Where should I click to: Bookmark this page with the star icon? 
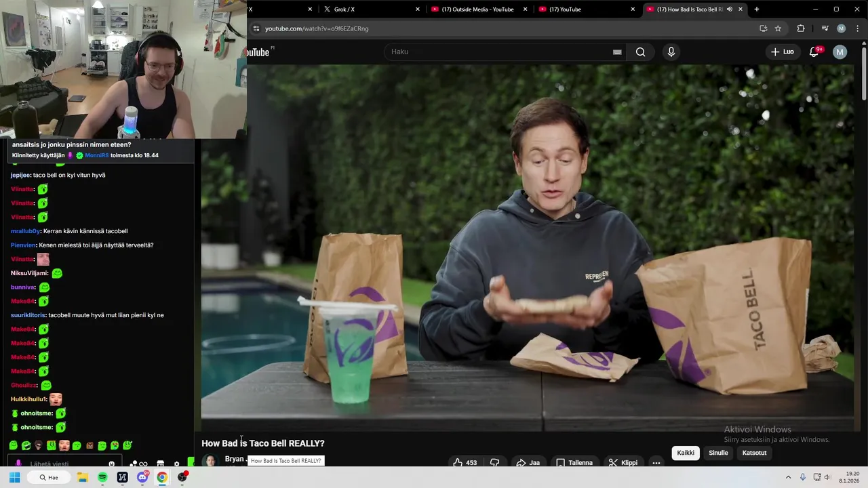778,28
